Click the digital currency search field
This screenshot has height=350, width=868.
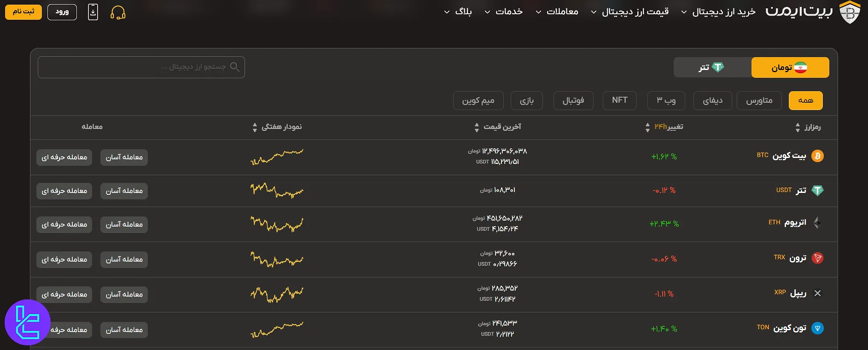141,67
